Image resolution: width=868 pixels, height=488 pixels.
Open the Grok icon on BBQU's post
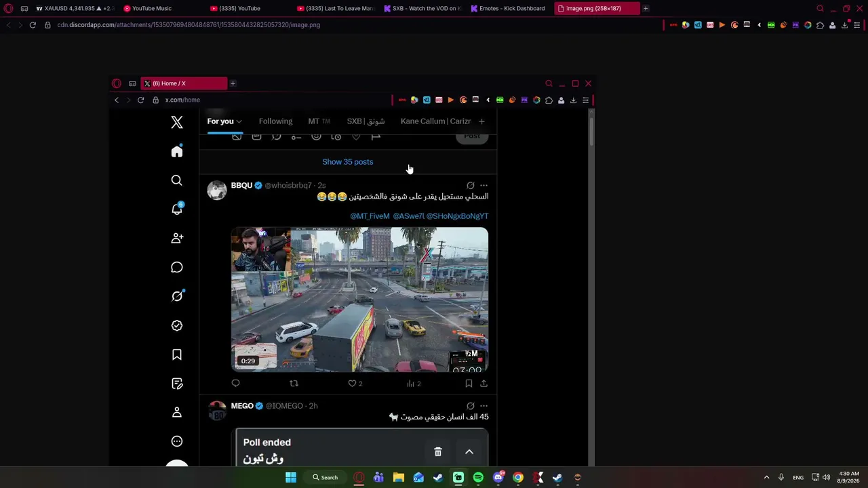470,186
